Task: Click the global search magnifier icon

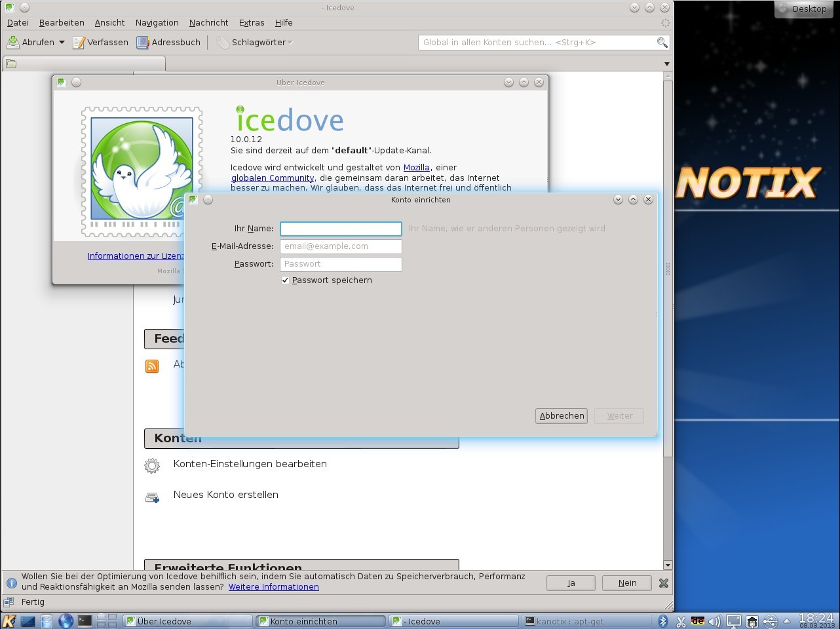Action: tap(662, 43)
